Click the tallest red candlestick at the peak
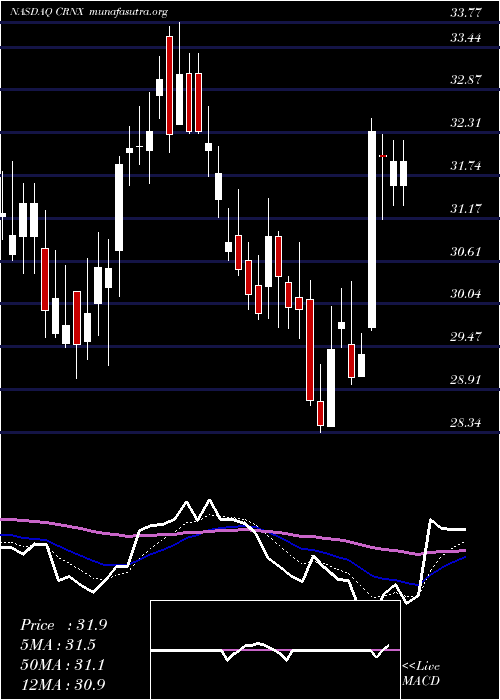Viewport: 500px width, 700px height. pyautogui.click(x=169, y=85)
